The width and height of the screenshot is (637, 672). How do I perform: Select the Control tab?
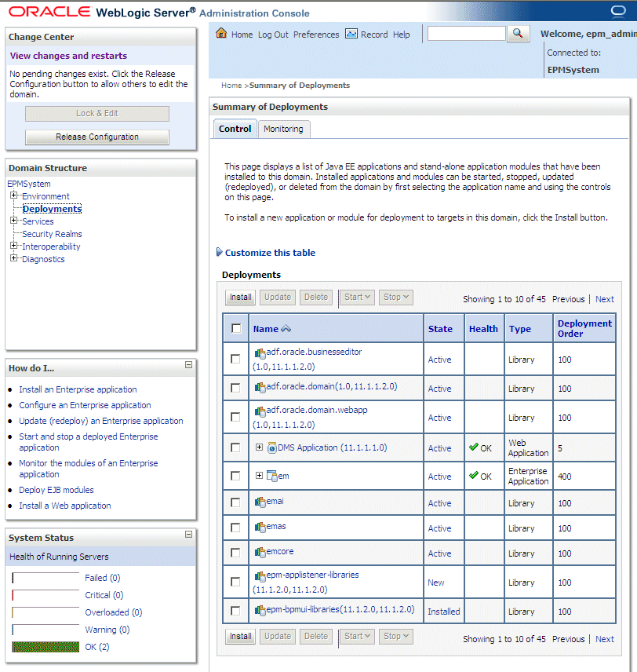(235, 129)
